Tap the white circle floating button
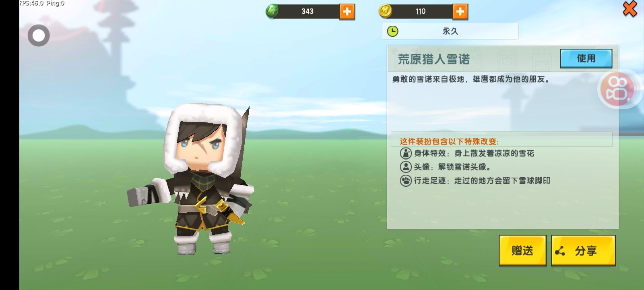The width and height of the screenshot is (644, 290). coord(39,35)
